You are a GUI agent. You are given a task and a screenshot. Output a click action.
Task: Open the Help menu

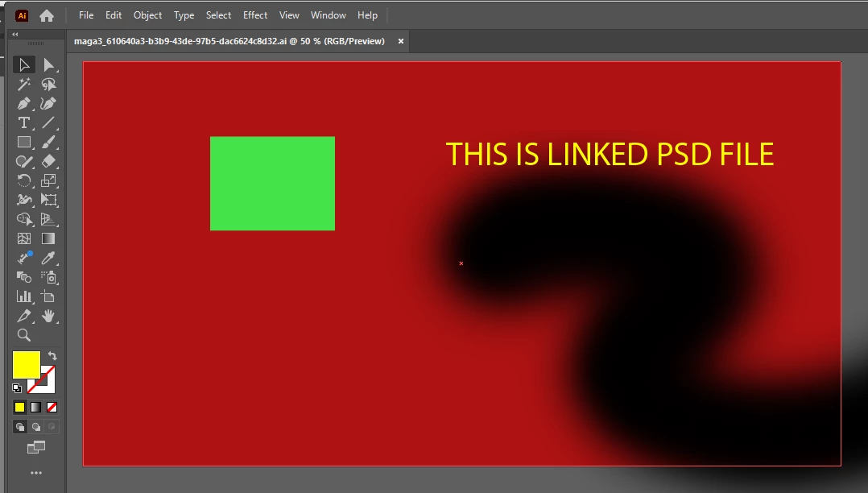pyautogui.click(x=367, y=15)
